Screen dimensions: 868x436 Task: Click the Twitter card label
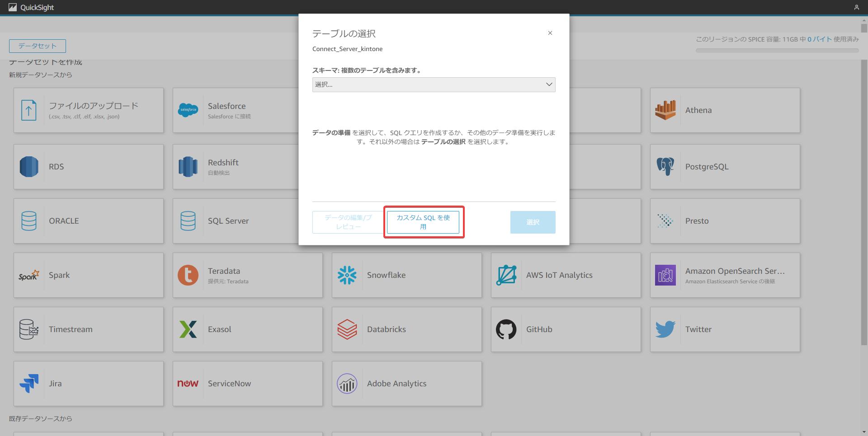(698, 329)
